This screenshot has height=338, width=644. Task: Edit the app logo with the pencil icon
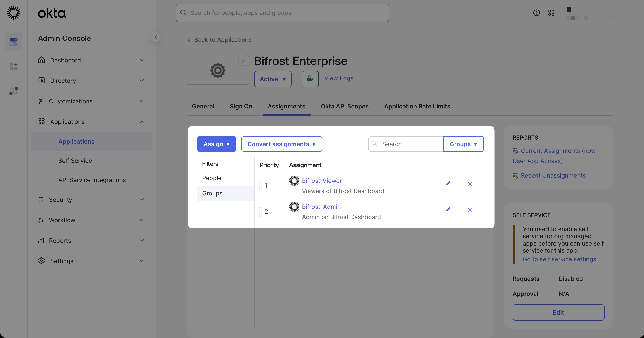[x=243, y=61]
